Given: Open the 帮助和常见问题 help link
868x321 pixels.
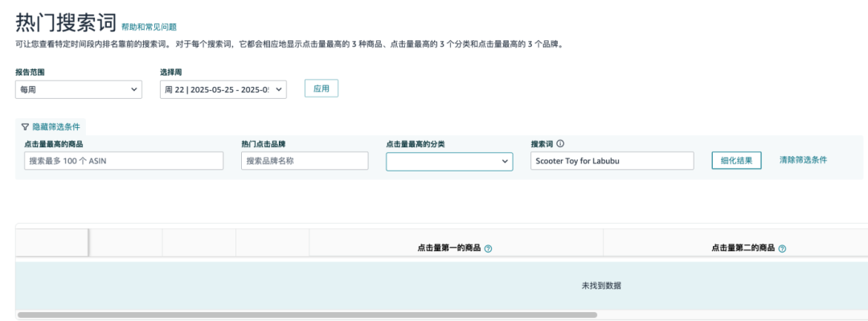Looking at the screenshot, I should click(149, 27).
